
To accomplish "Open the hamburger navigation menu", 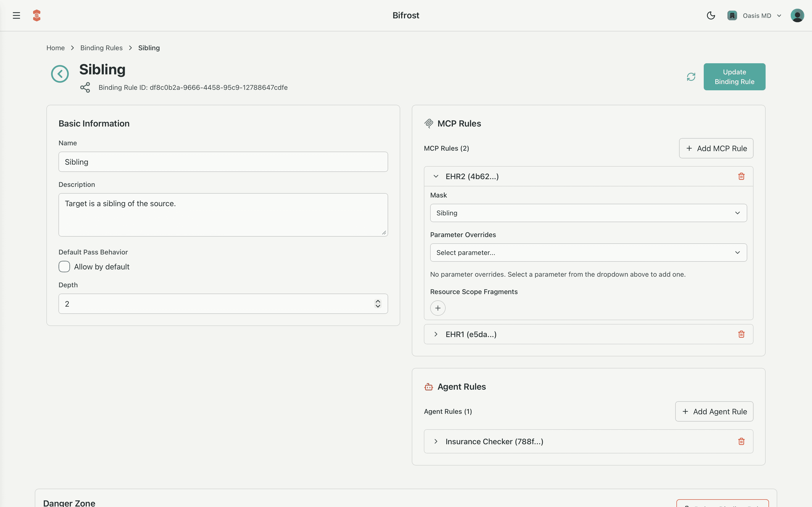I will (x=16, y=15).
